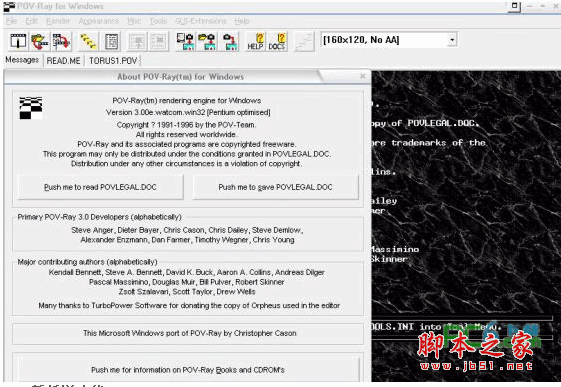
Task: Click the checkerboard logo in About dialog
Action: coord(30,108)
